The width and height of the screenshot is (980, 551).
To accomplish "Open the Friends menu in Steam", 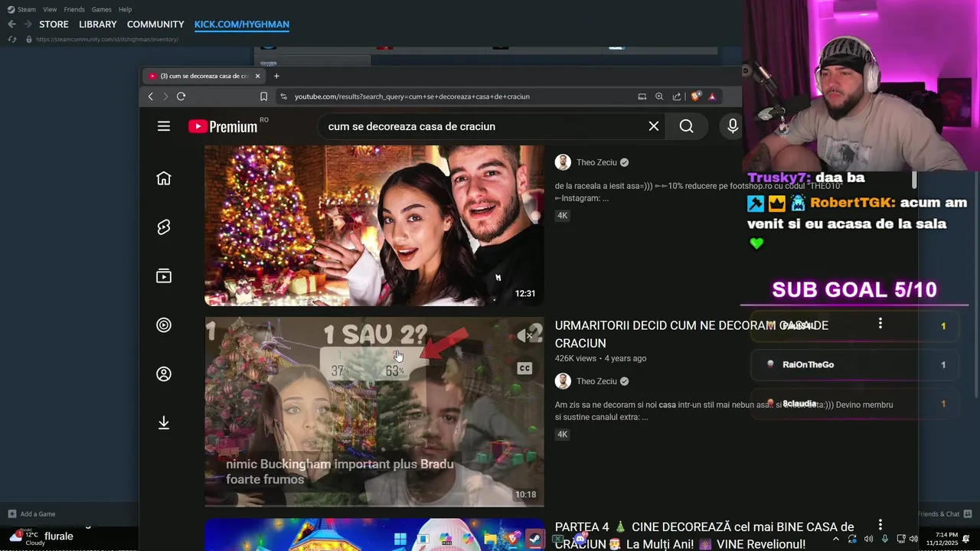I will 74,9.
